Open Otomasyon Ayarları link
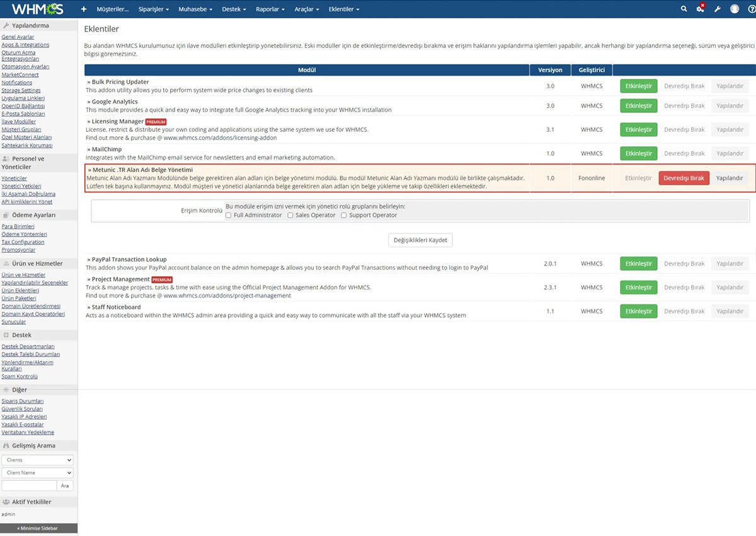 coord(25,67)
